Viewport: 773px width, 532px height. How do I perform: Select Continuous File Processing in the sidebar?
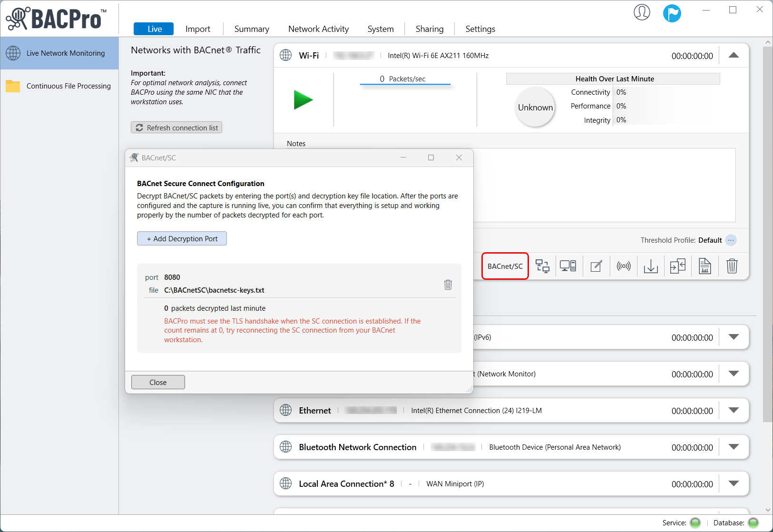(59, 86)
